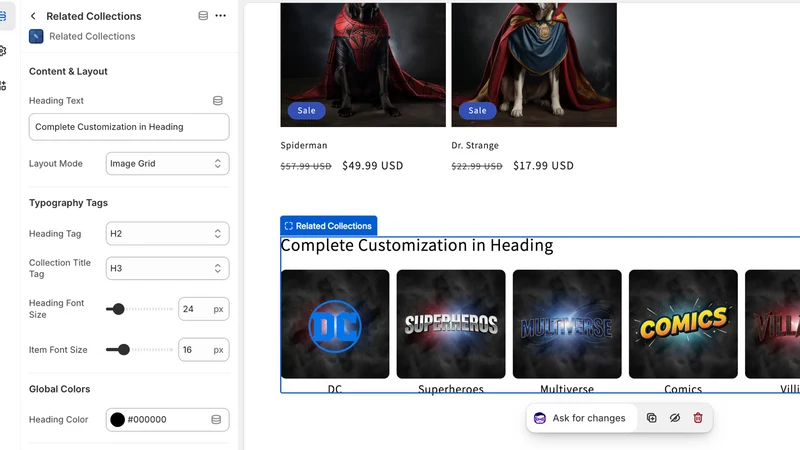
Task: Click the Spiderman product title
Action: [304, 145]
